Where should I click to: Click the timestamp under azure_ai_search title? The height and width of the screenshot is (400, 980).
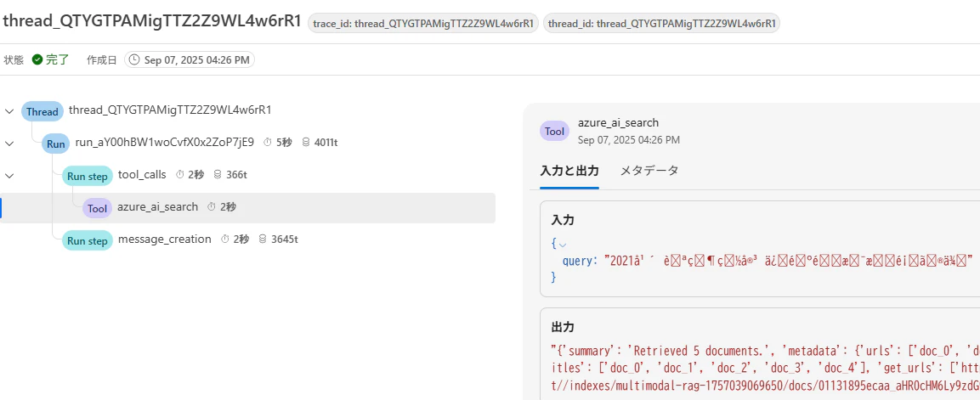click(629, 140)
